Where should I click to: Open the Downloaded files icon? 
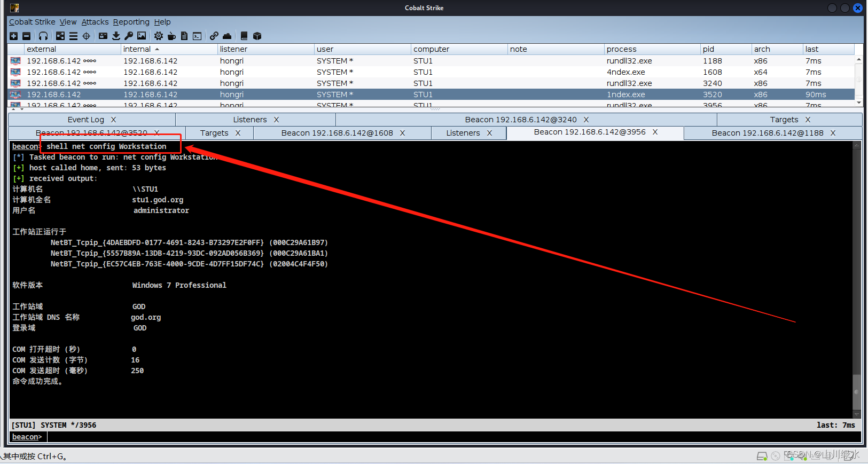[116, 36]
